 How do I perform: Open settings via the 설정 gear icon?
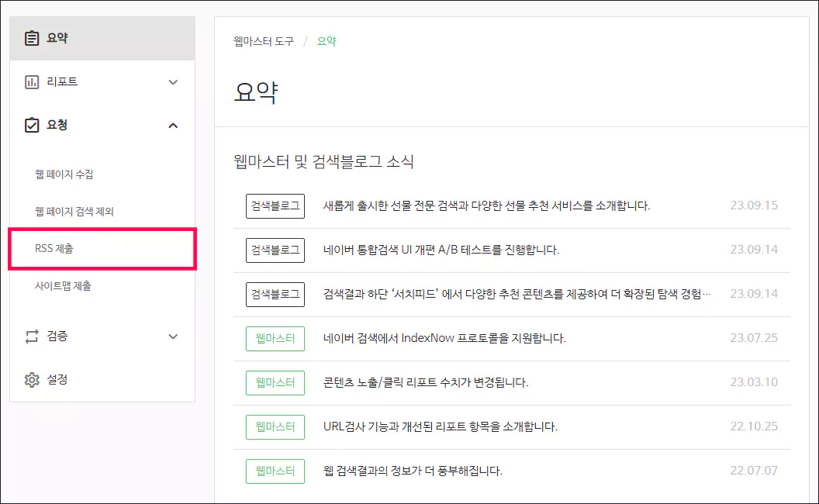pyautogui.click(x=31, y=380)
